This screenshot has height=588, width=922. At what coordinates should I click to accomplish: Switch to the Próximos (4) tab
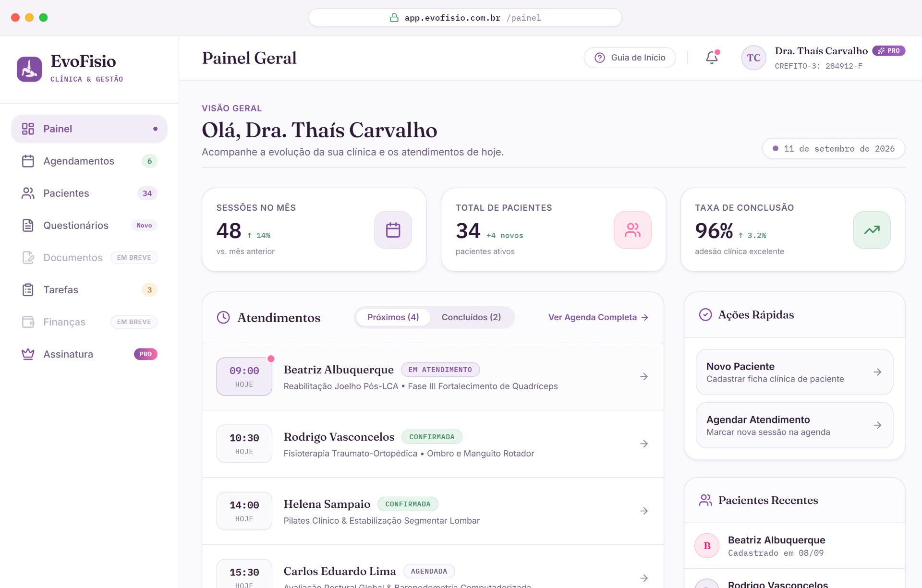(x=393, y=317)
